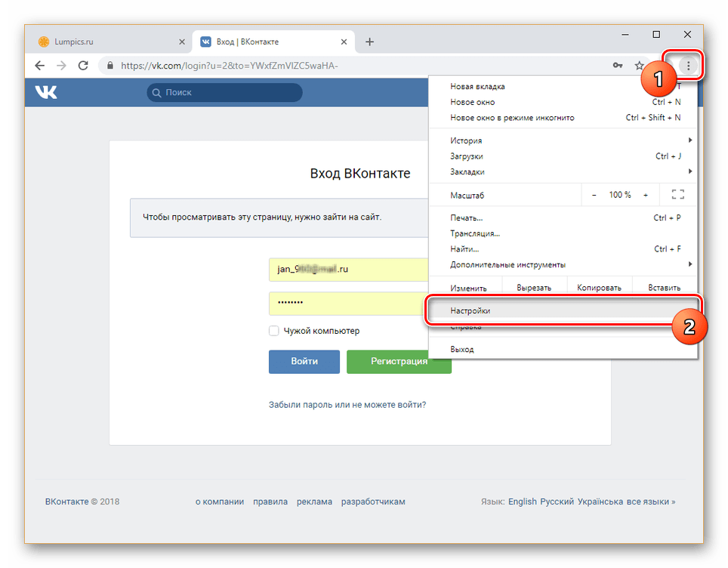Image resolution: width=728 pixels, height=568 pixels.
Task: Click the browser back arrow
Action: point(40,66)
